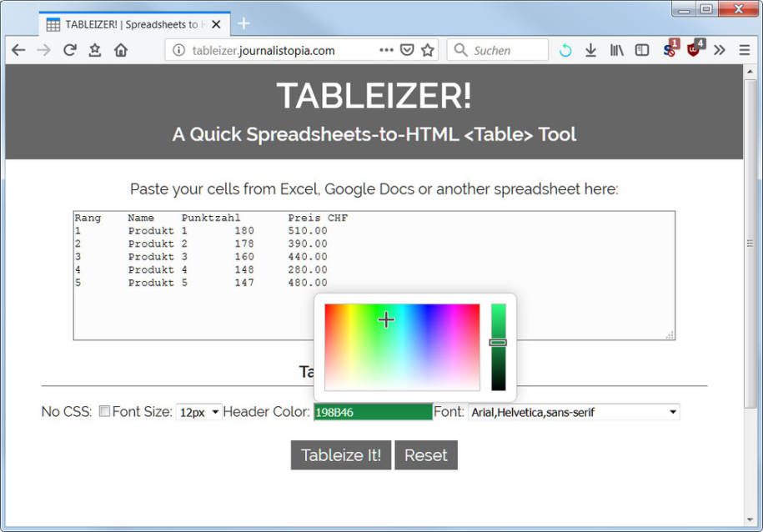Go back to the previous page
This screenshot has height=532, width=763.
(18, 50)
